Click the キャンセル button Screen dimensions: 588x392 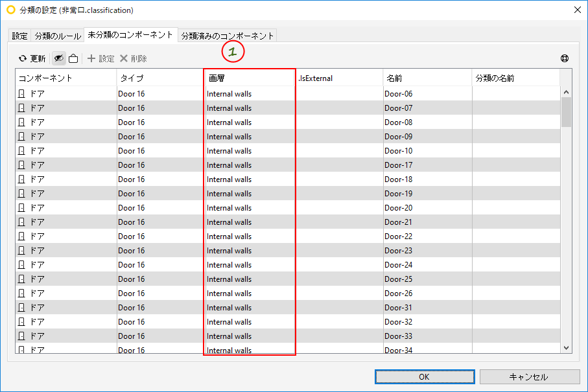tap(530, 376)
